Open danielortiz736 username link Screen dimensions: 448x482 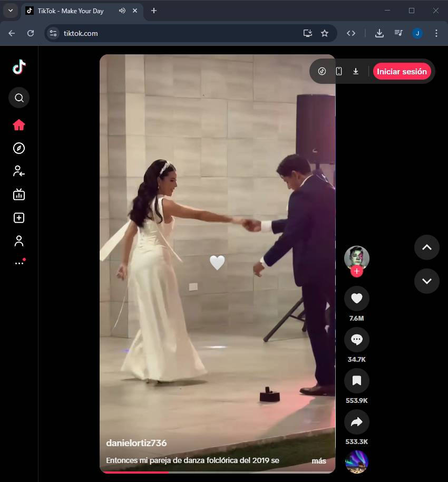(x=137, y=443)
